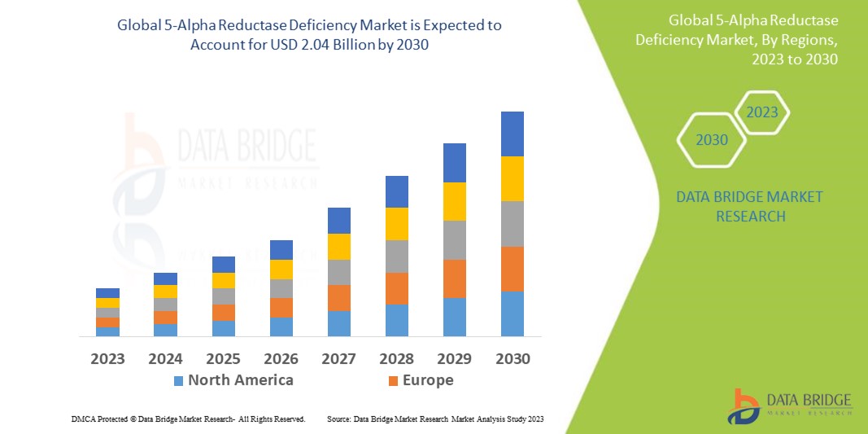Click the 2030 hexagon badge
Screen dimensions: 868x434
711,140
